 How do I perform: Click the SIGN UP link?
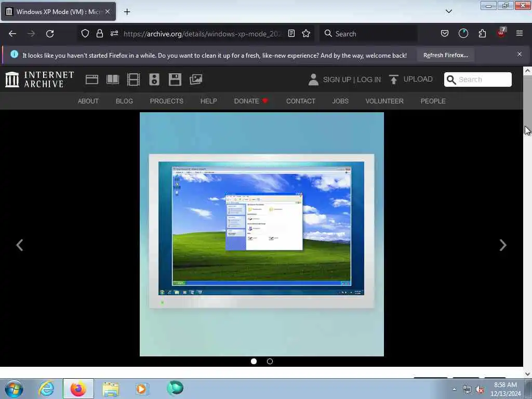(337, 79)
